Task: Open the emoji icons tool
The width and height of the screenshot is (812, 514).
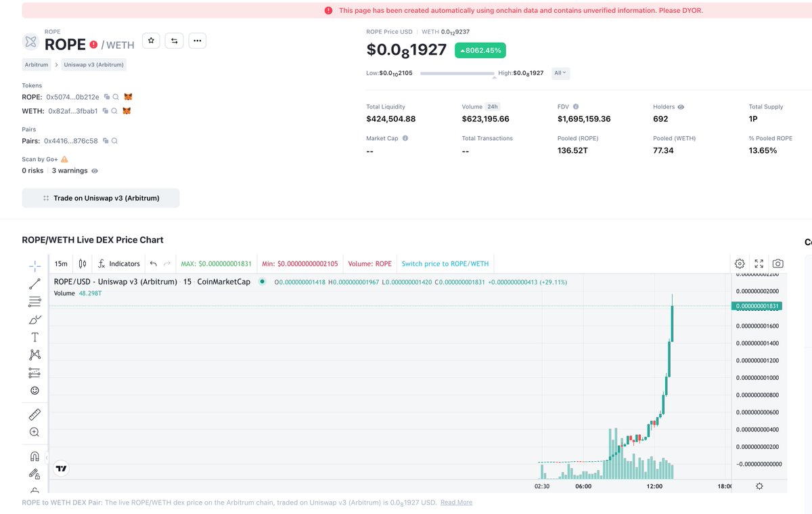Action: pyautogui.click(x=35, y=390)
